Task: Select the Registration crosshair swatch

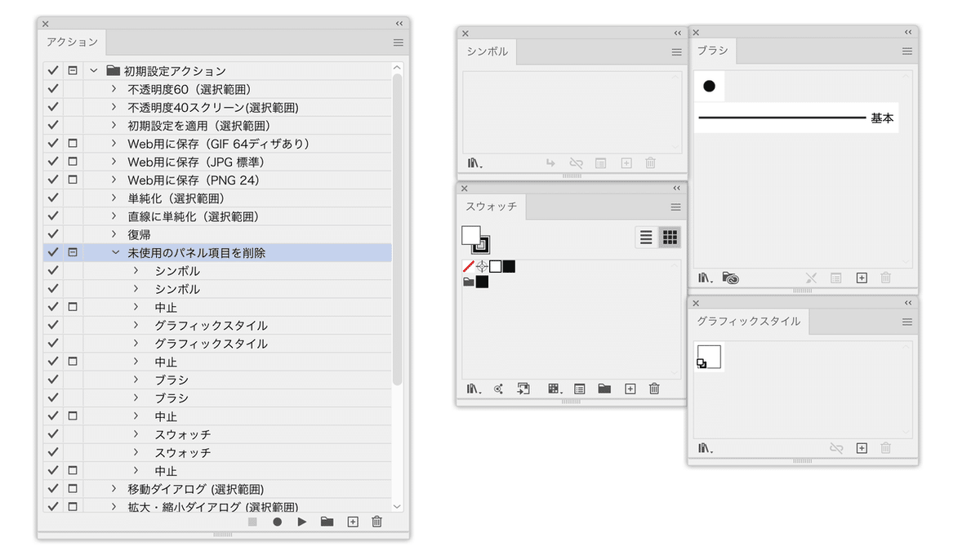Action: pyautogui.click(x=482, y=266)
